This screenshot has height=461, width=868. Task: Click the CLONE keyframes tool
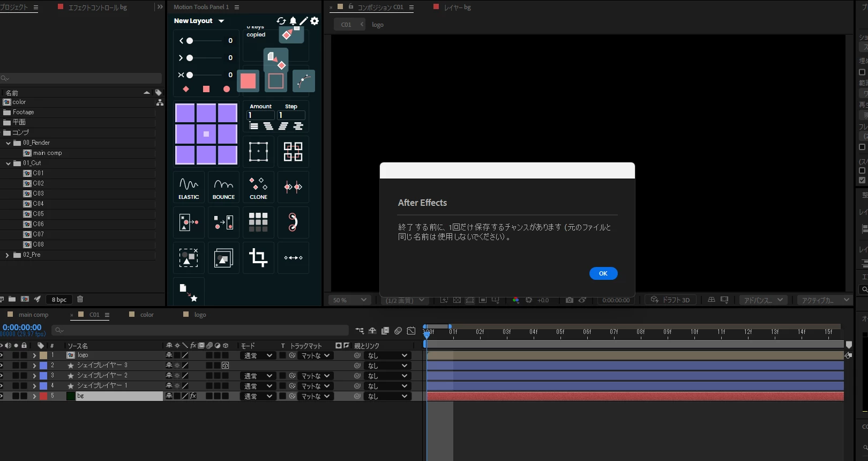258,187
